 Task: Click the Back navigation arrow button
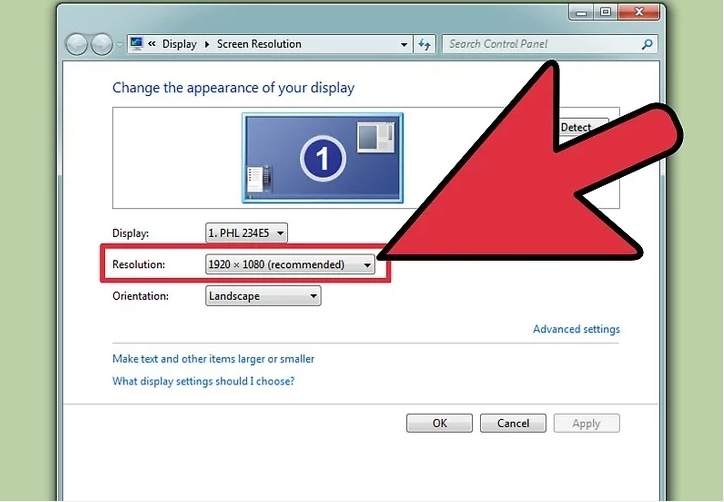click(x=78, y=45)
